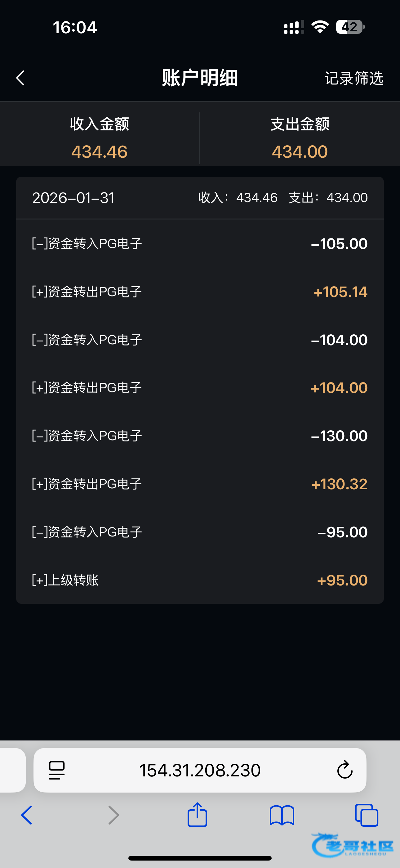Tap the 2026-01-31 date header
This screenshot has height=868, width=400.
(73, 198)
